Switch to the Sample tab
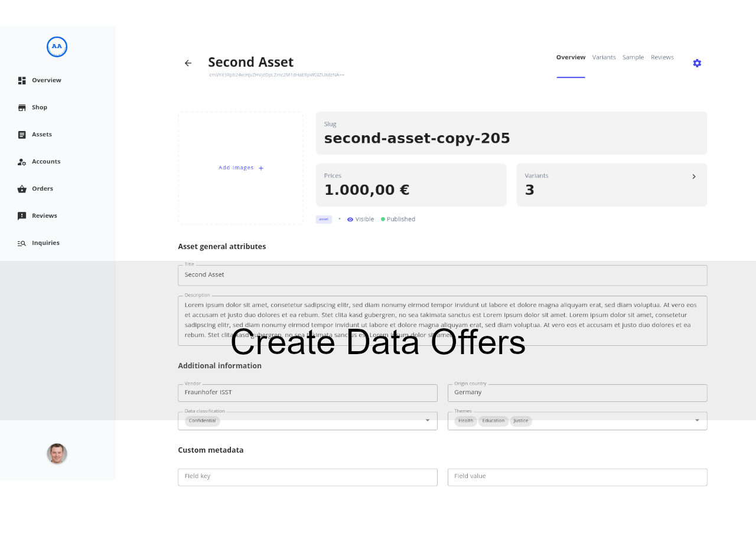Screen dimensions: 756x543 tap(633, 57)
